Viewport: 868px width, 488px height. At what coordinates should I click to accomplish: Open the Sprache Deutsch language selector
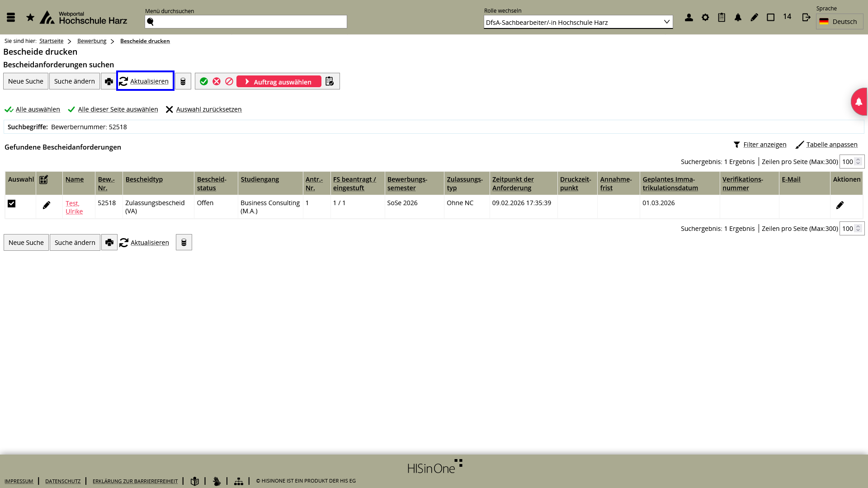(x=839, y=22)
